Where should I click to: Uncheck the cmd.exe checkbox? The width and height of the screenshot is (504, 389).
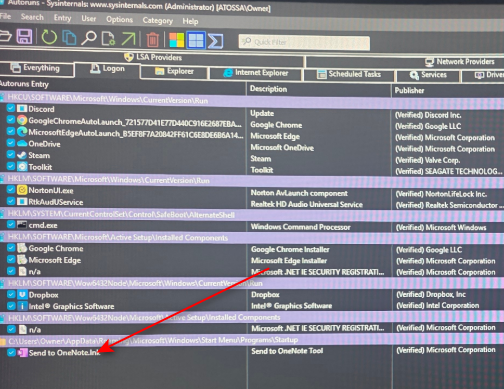click(10, 224)
